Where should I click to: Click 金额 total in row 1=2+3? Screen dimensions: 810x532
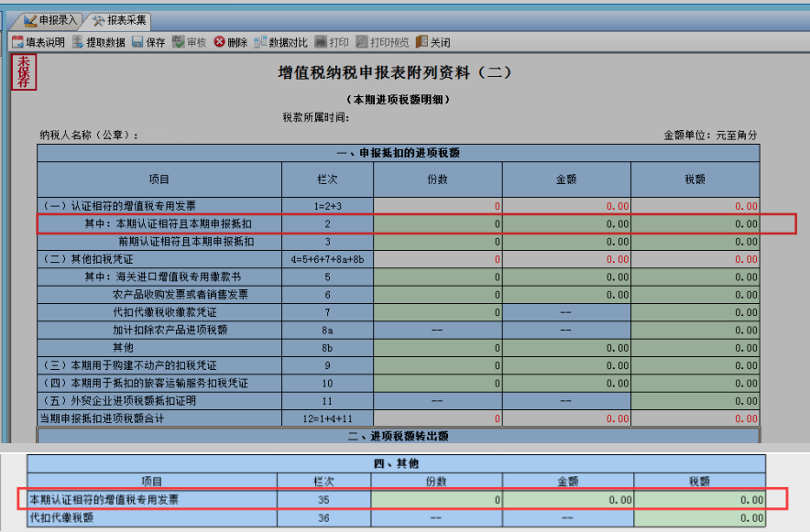[566, 206]
